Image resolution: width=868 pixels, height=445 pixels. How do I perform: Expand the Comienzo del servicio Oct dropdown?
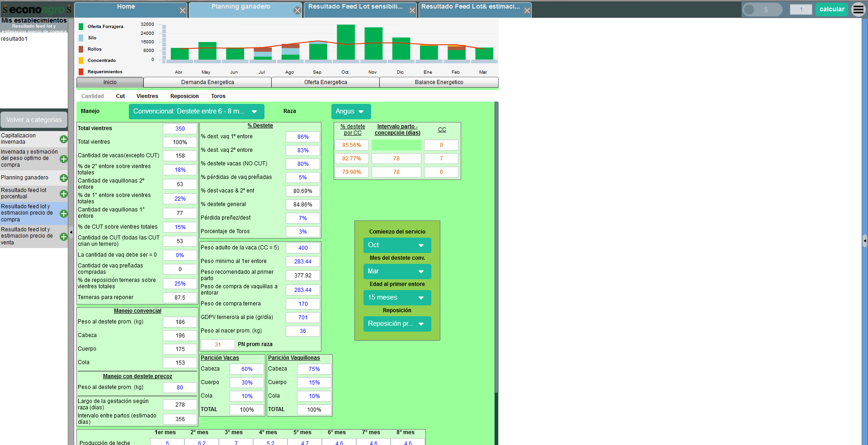(396, 245)
